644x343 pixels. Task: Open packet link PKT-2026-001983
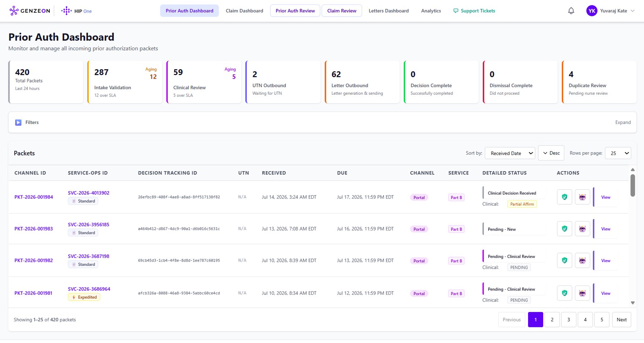[34, 229]
